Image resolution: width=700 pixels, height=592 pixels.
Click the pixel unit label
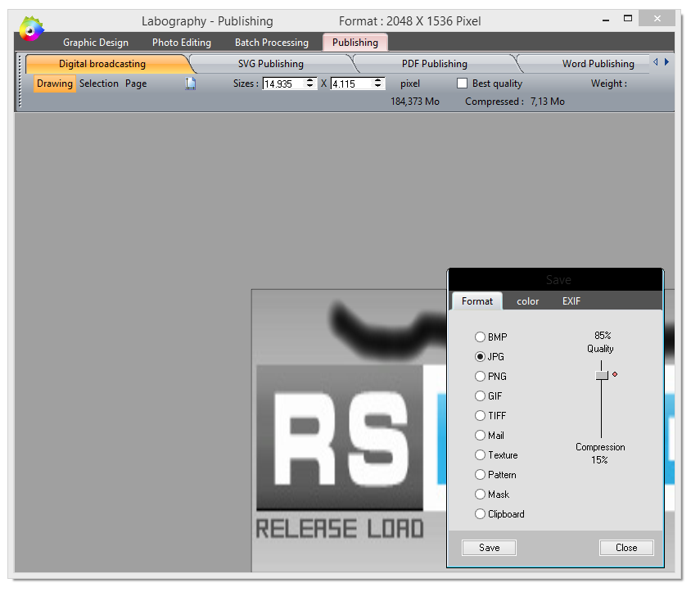[410, 84]
